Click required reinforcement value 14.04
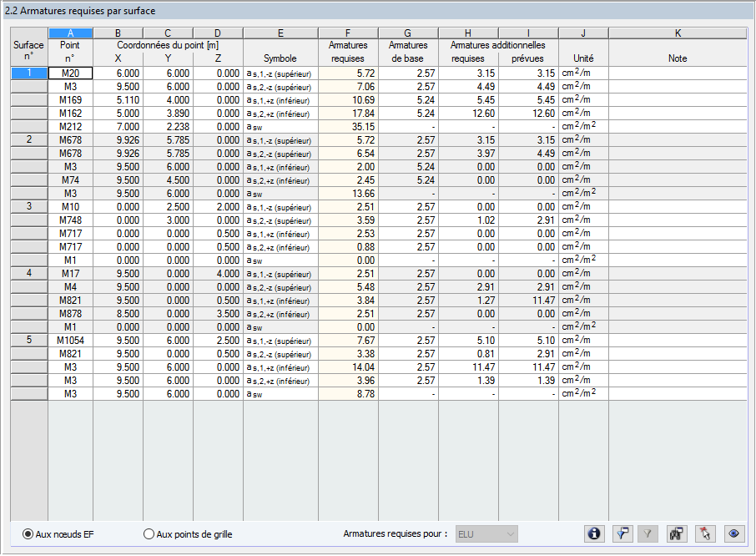 coord(348,367)
